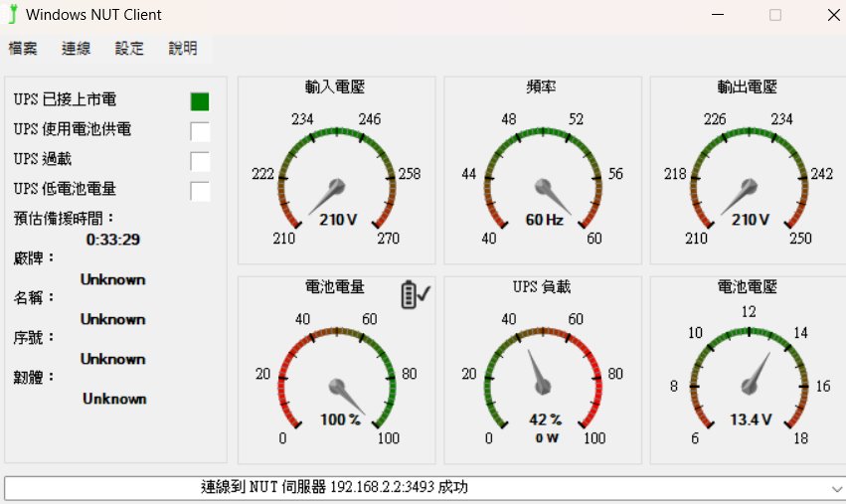
Task: Click the battery status checkmark icon
Action: point(416,295)
